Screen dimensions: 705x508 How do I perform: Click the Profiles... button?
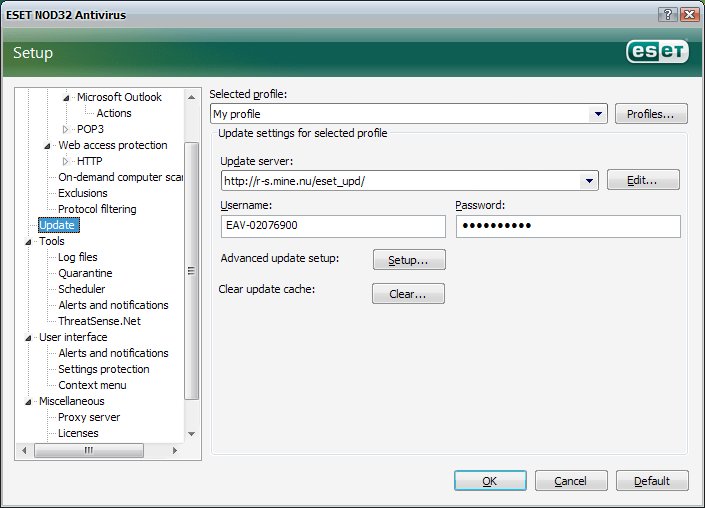(x=651, y=114)
